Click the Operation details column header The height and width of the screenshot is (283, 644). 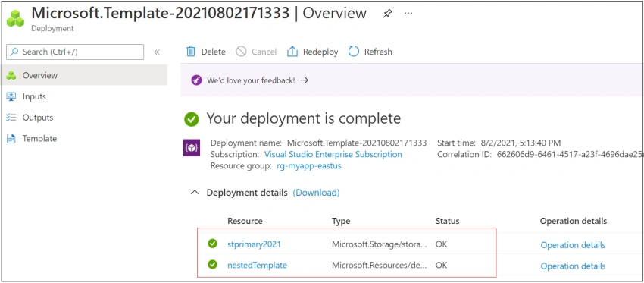click(x=574, y=221)
